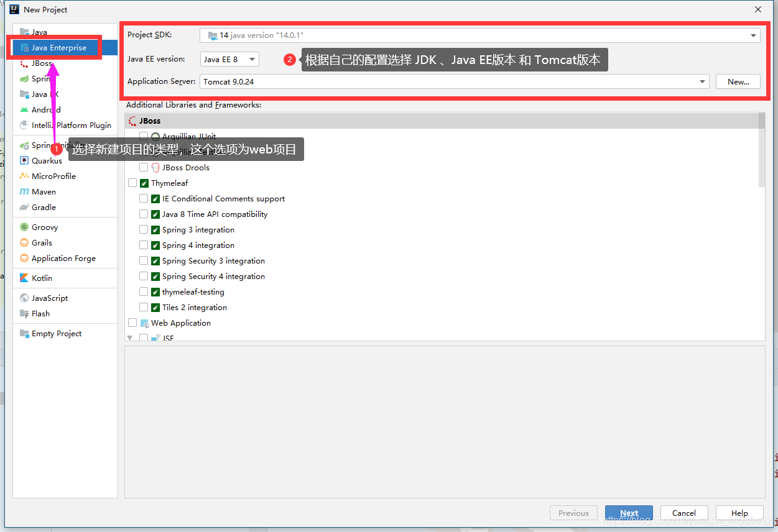
Task: Choose the Groovy 'G' icon
Action: (x=24, y=227)
